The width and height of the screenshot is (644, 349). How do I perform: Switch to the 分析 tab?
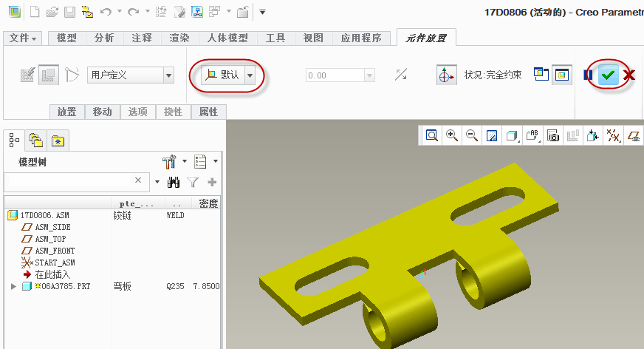[104, 38]
